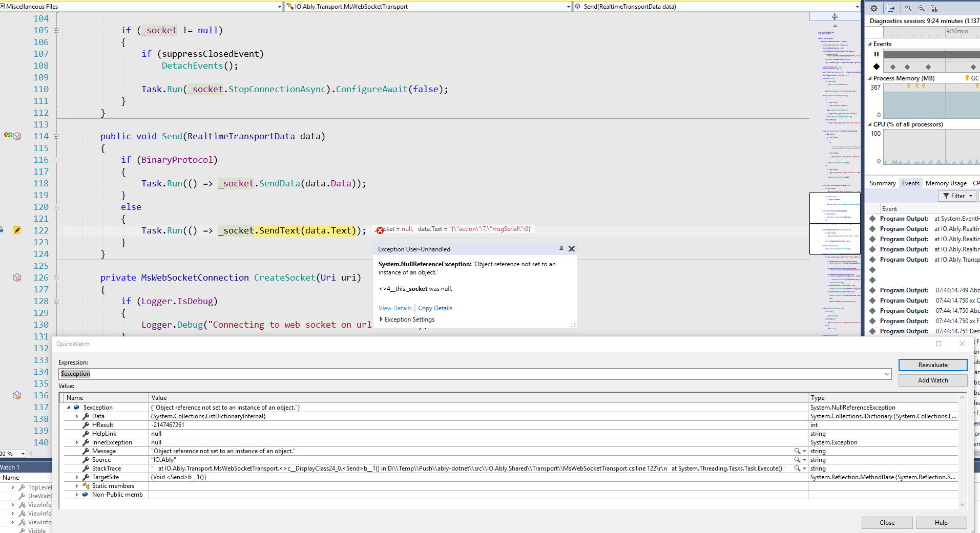Collapse the if block at line 128
This screenshot has height=533, width=980.
(x=56, y=301)
